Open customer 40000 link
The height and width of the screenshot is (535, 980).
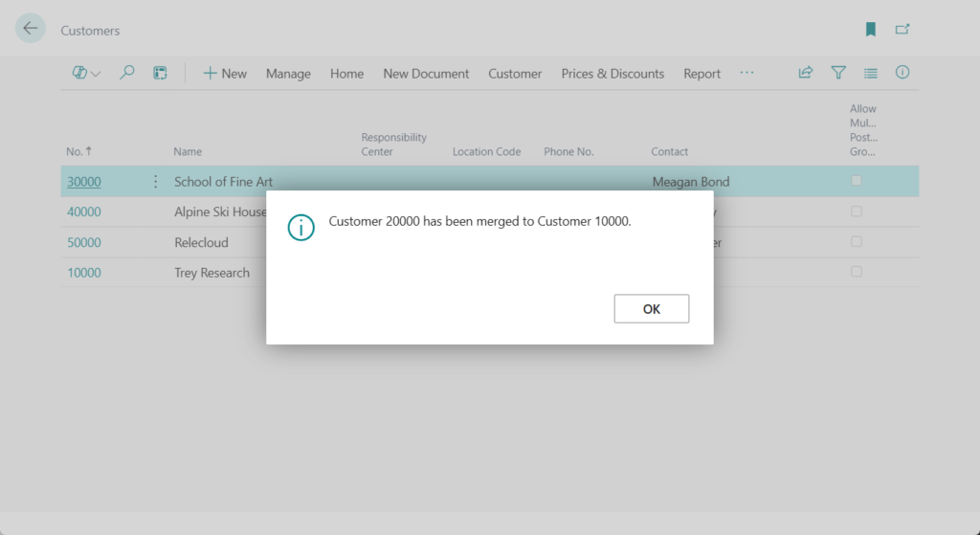click(x=84, y=212)
